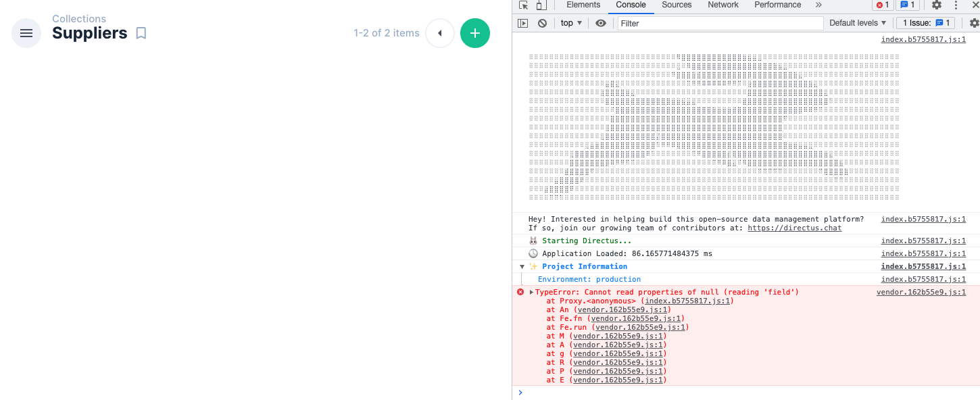Open the 'top' execution context dropdown
980x400 pixels.
(570, 22)
